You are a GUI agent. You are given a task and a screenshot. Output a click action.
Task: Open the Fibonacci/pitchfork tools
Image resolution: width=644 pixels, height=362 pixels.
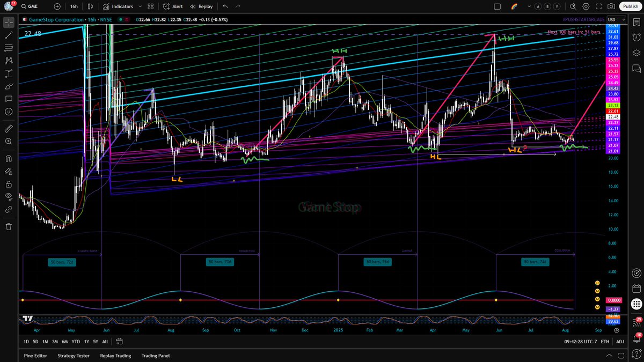point(9,48)
